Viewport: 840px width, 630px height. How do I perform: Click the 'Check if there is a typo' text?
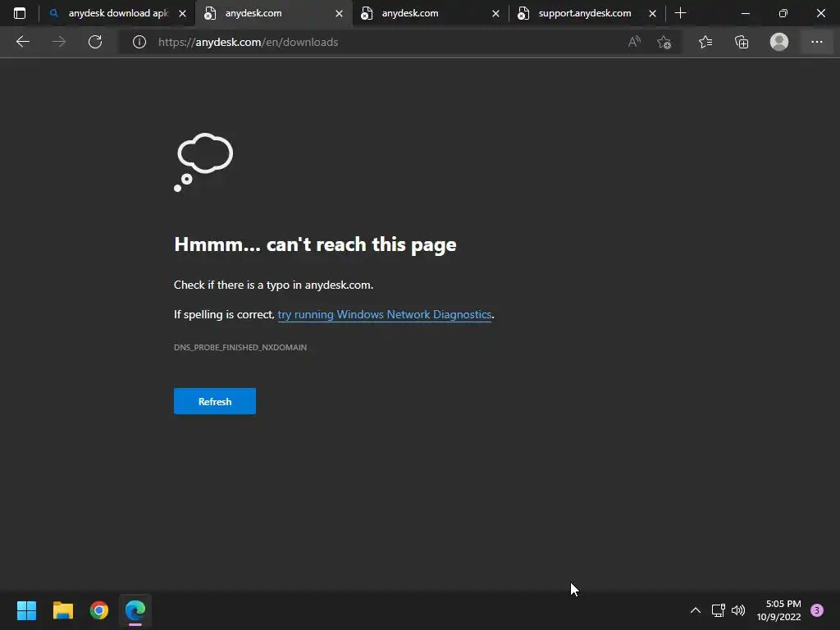(x=274, y=285)
